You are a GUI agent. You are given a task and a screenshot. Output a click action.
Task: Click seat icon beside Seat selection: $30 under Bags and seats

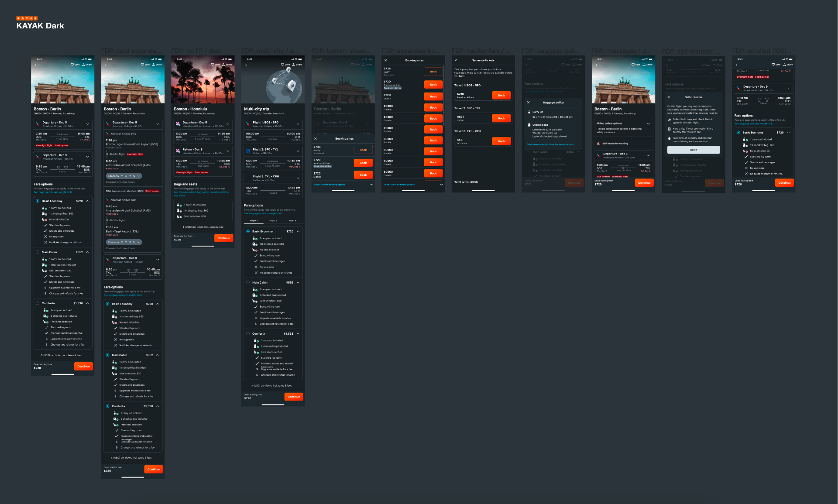pos(179,216)
